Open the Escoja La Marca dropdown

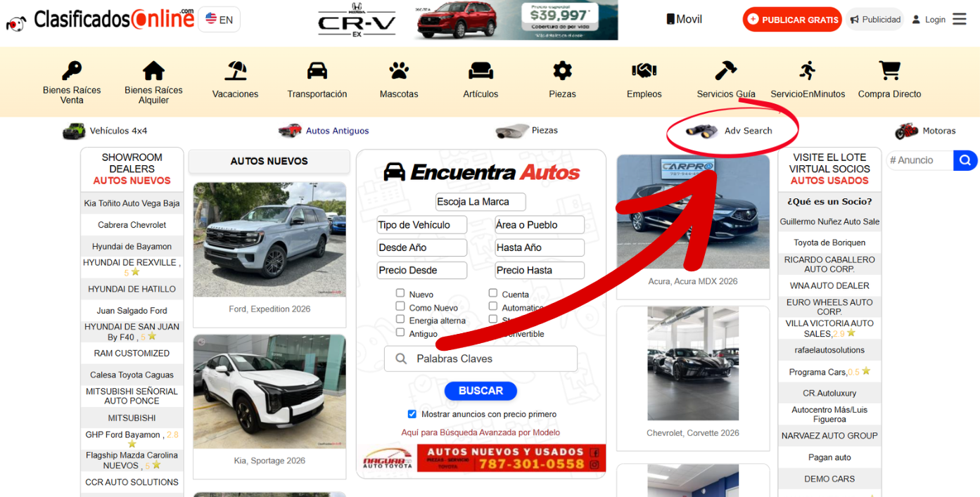pos(481,202)
